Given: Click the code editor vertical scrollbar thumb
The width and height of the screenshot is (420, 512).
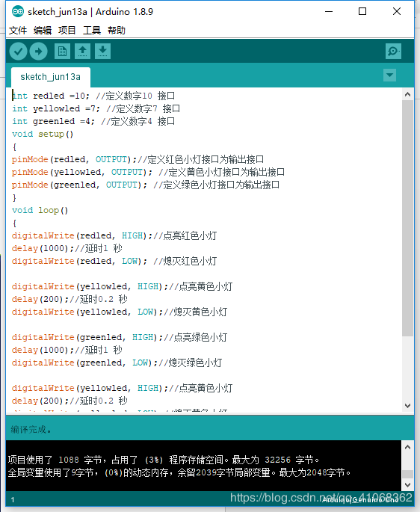Looking at the screenshot, I should [x=407, y=218].
